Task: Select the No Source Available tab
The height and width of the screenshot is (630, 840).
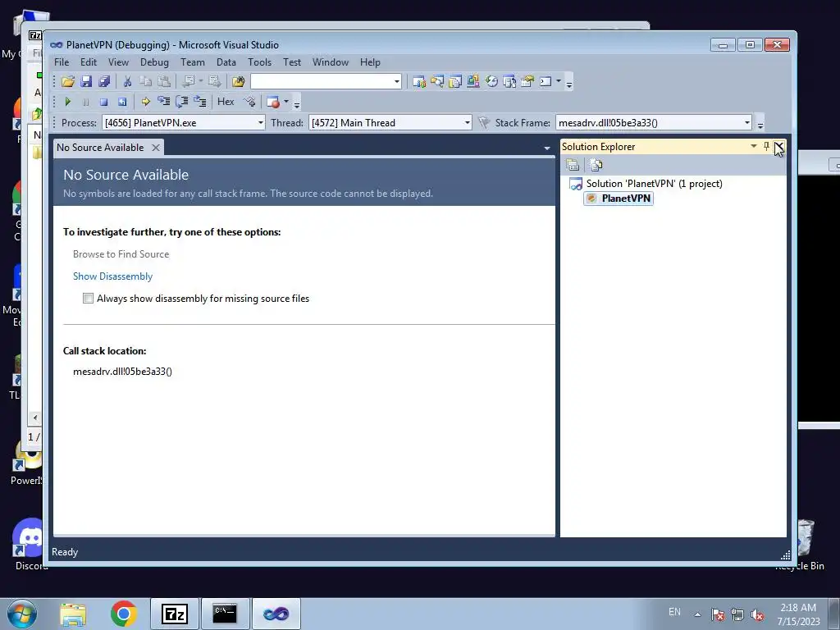Action: pos(100,148)
